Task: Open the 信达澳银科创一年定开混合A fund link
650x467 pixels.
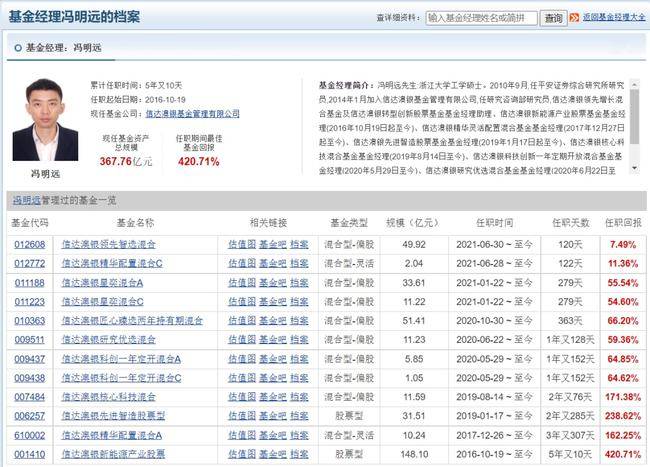Action: [x=121, y=359]
